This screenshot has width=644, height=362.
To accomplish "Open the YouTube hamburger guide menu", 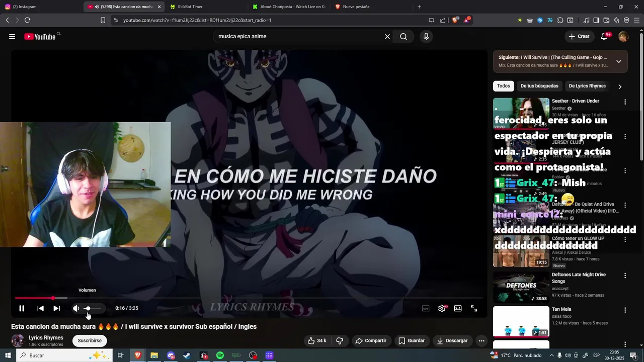I will coord(12,37).
